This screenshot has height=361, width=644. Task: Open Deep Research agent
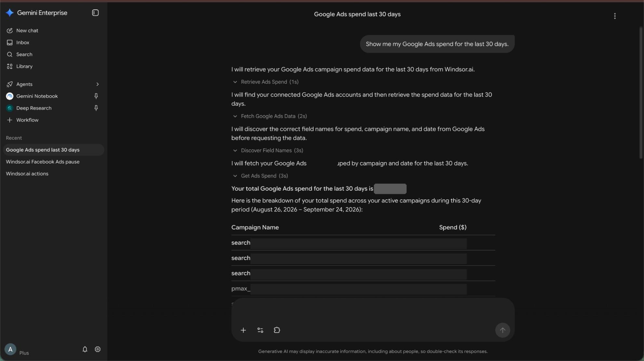coord(34,108)
